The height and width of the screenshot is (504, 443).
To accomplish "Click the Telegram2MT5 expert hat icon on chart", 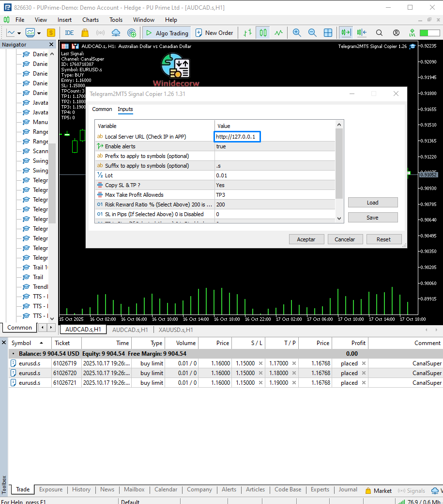I will click(x=413, y=47).
